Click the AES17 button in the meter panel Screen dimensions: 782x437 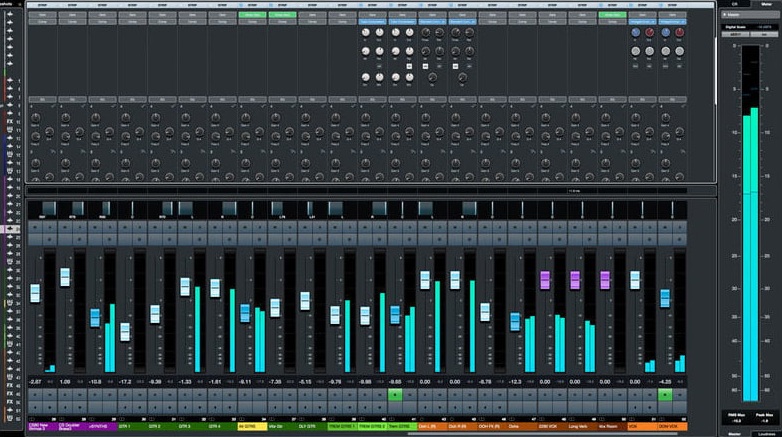(736, 34)
